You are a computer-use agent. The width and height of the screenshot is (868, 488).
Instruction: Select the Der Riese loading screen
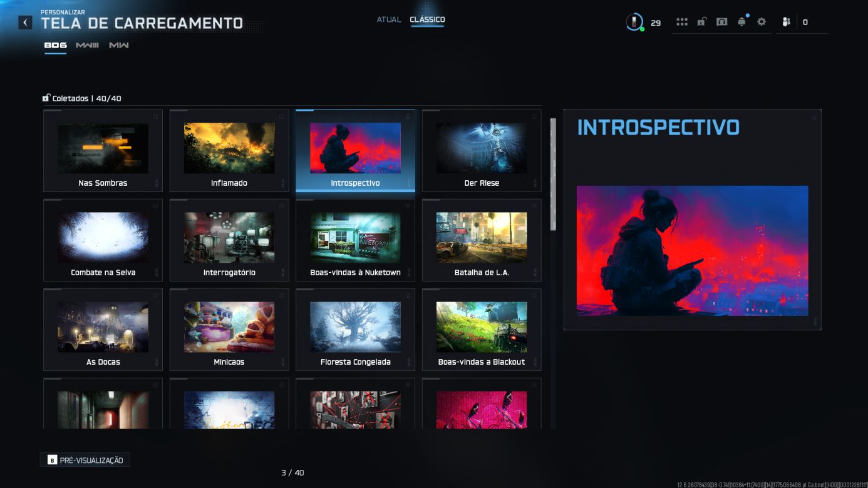(x=482, y=151)
